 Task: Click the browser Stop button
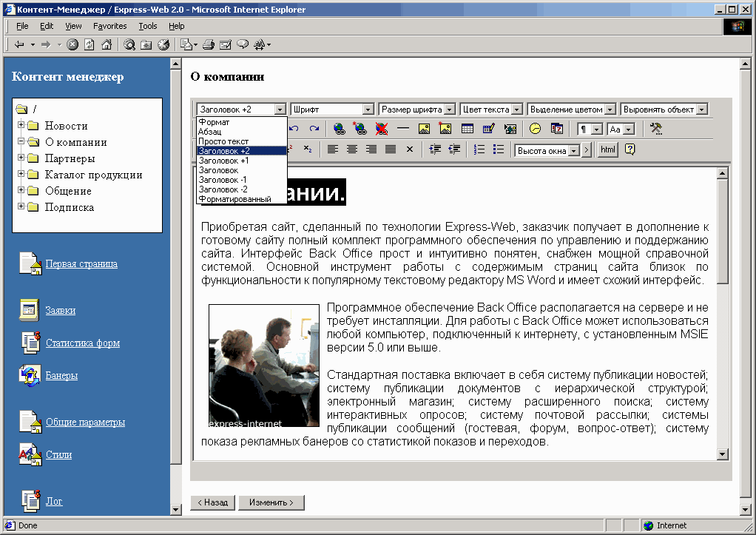[x=72, y=45]
